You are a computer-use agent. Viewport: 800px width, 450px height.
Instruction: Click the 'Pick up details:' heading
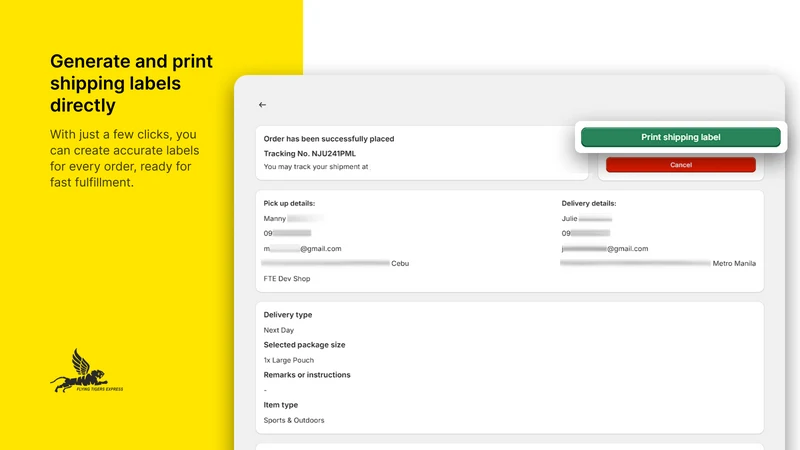pos(289,203)
